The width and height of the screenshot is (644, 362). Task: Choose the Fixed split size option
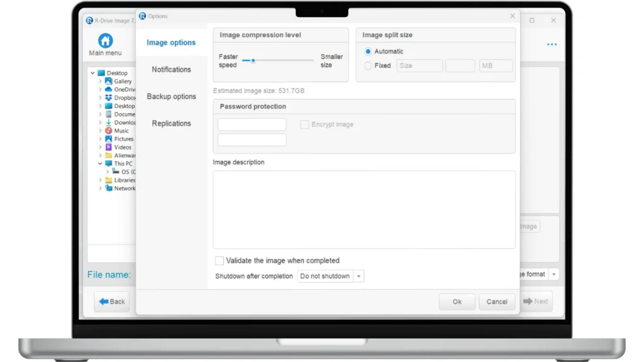[x=369, y=65]
